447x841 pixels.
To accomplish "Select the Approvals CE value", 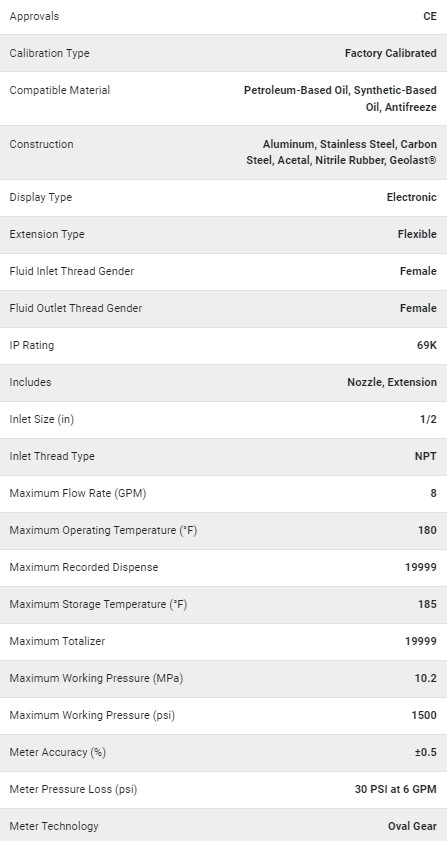I will point(430,16).
